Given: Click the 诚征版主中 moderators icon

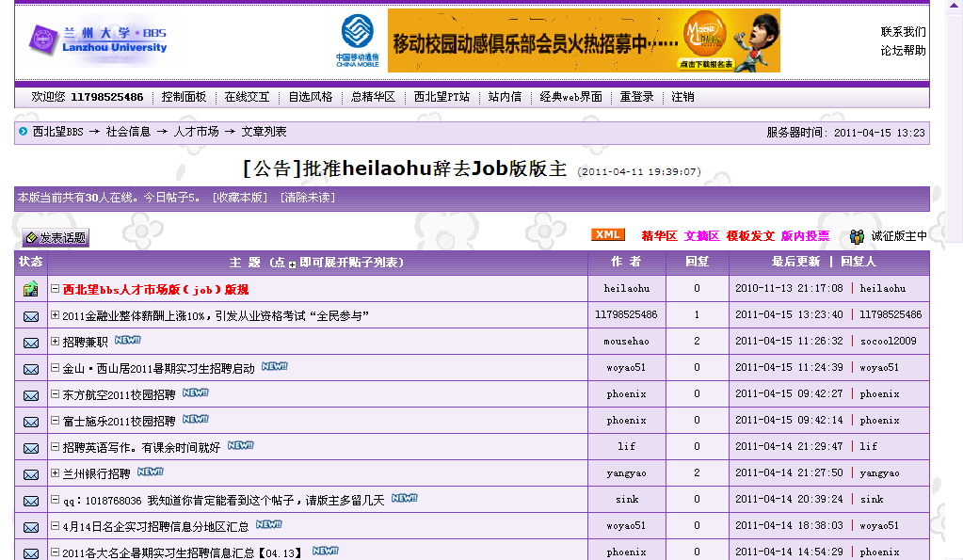Looking at the screenshot, I should (x=857, y=236).
